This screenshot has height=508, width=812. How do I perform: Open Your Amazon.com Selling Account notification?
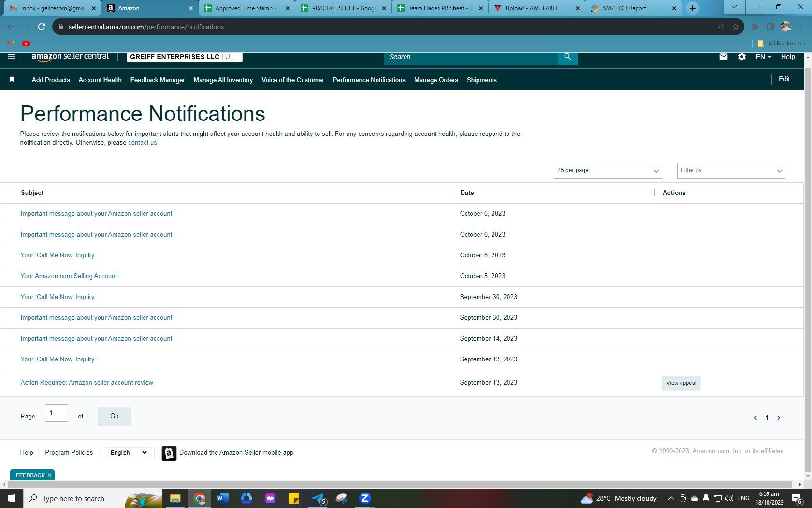(x=69, y=276)
